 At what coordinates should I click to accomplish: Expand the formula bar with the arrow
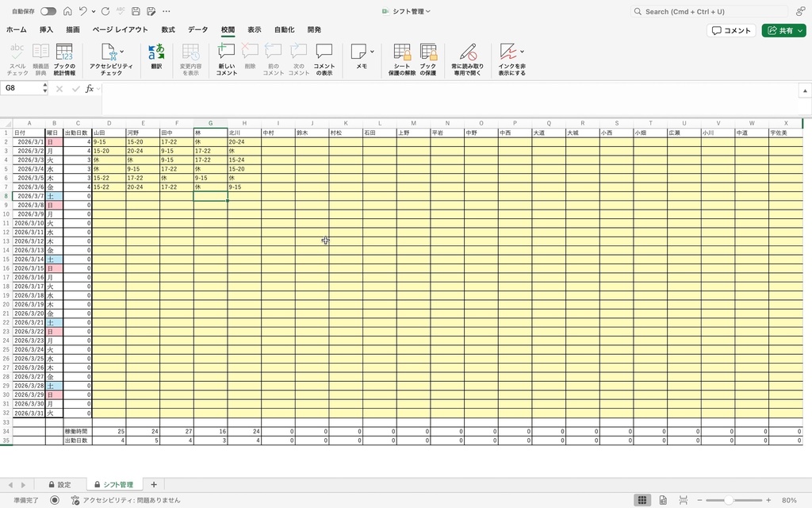[x=805, y=90]
